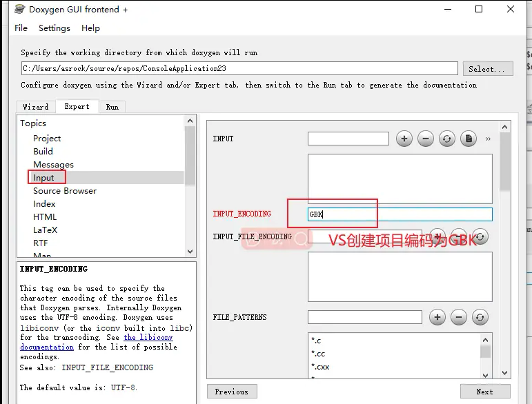
Task: Close the Doxygen GUI frontend window
Action: (x=511, y=9)
